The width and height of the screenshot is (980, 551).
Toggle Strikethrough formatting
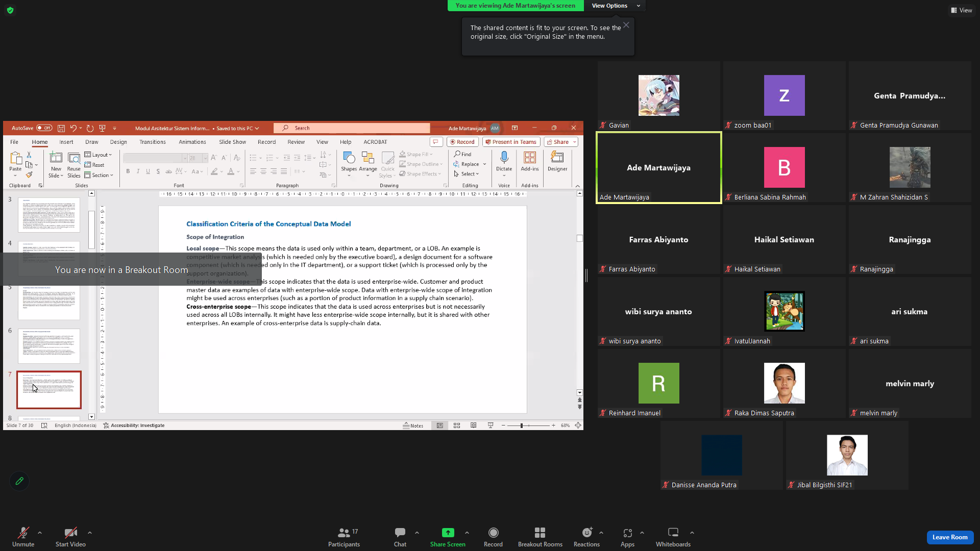point(168,171)
